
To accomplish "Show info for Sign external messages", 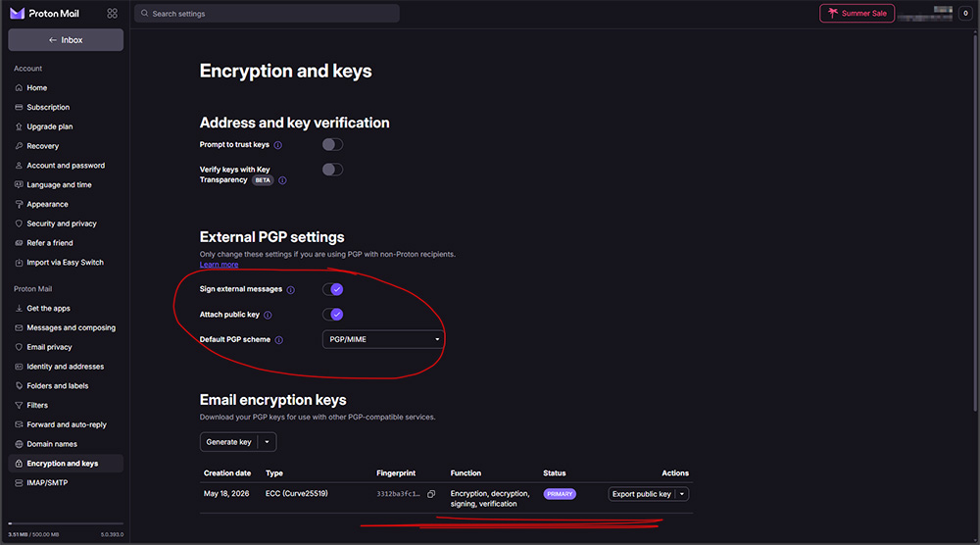I will click(x=291, y=289).
